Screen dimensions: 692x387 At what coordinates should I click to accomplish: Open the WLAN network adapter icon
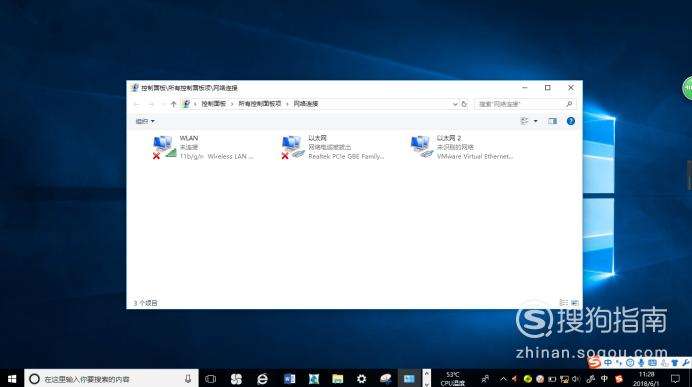164,147
